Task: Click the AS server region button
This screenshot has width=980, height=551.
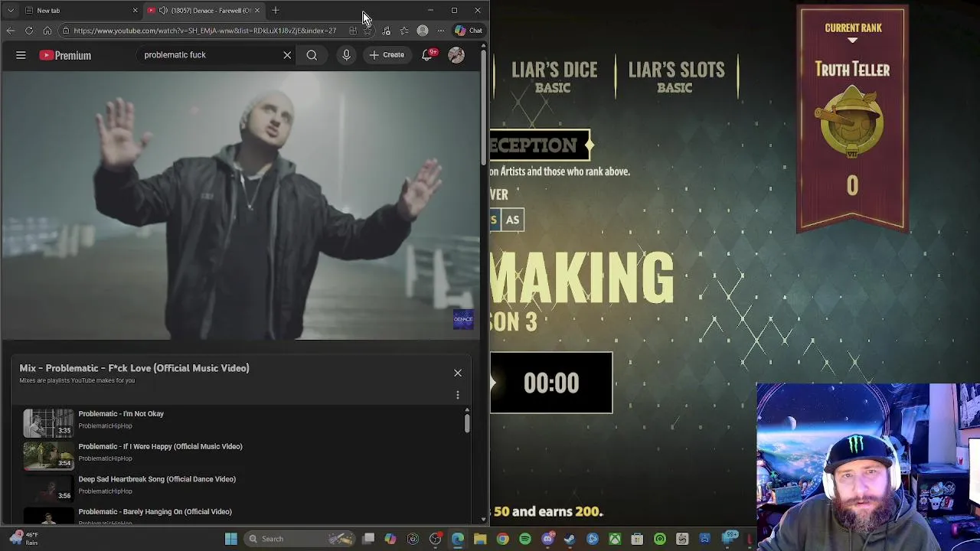Action: click(512, 220)
